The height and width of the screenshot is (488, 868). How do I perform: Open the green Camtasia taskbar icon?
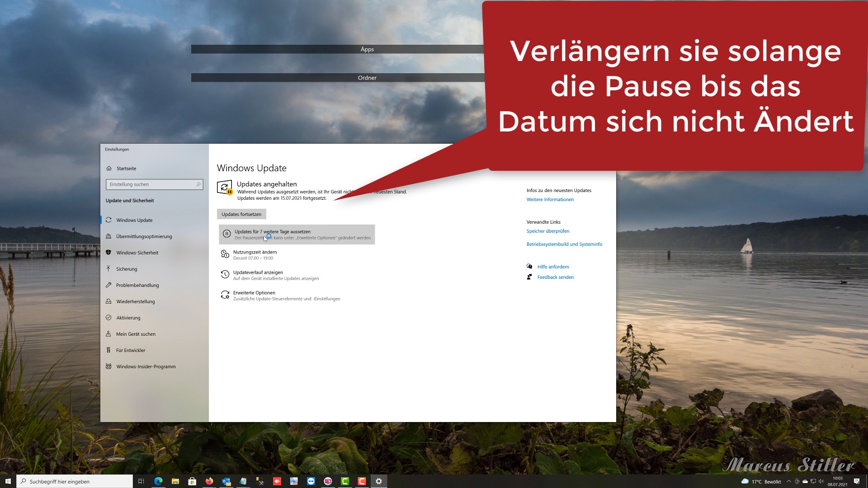click(x=345, y=481)
